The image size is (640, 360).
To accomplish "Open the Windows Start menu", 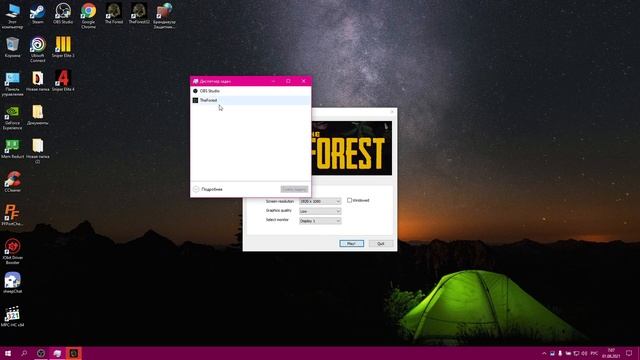I will [x=8, y=353].
